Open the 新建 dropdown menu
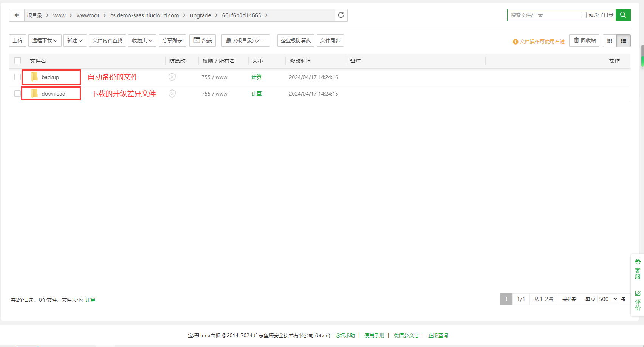This screenshot has height=347, width=644. [75, 40]
